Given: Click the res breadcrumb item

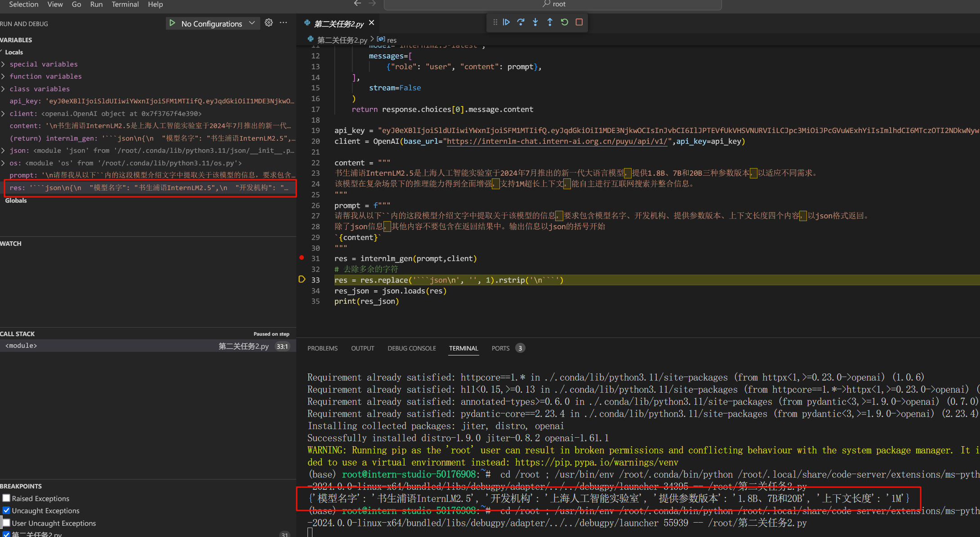Looking at the screenshot, I should click(x=392, y=40).
